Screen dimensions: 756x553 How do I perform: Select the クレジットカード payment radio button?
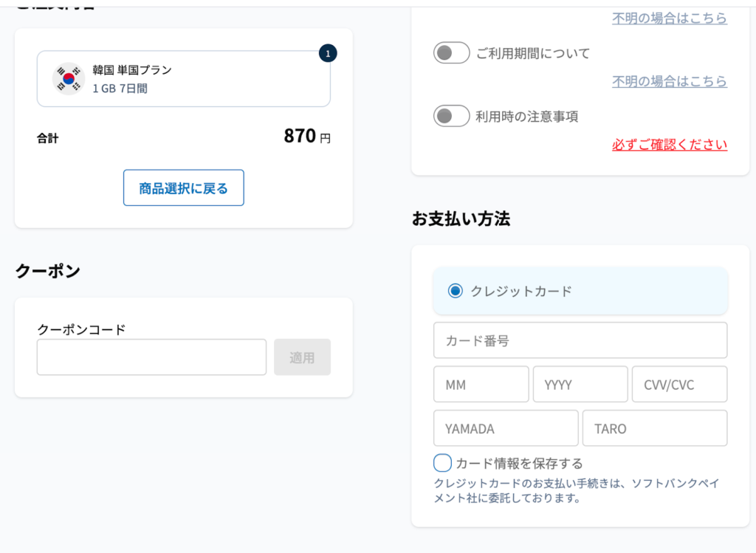pyautogui.click(x=456, y=291)
